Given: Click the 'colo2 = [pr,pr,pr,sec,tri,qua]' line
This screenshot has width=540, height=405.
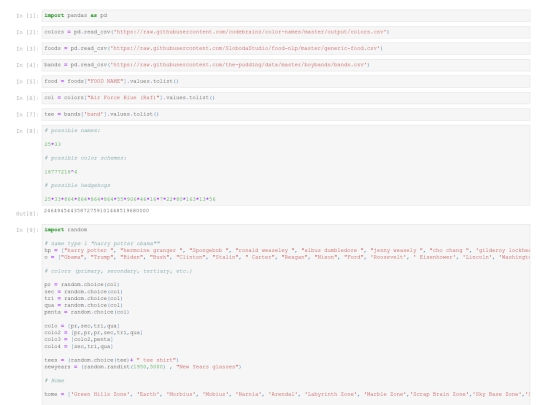Looking at the screenshot, I should [94, 333].
